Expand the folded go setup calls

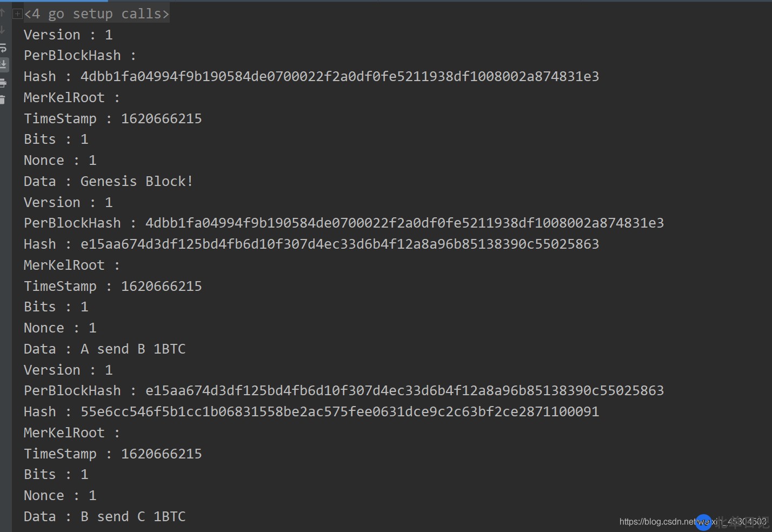point(17,14)
